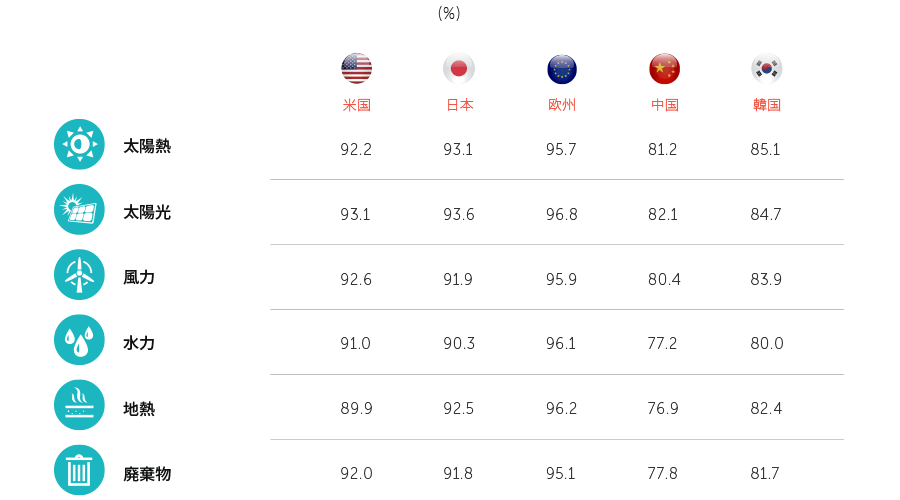Click the solar thermal sun icon
Image resolution: width=900 pixels, height=500 pixels.
(x=79, y=144)
